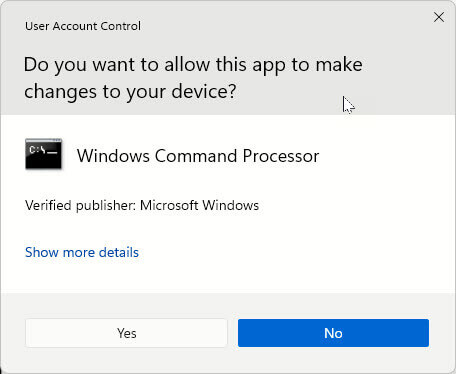456x374 pixels.
Task: Click the Microsoft Windows publisher name
Action: coord(199,205)
